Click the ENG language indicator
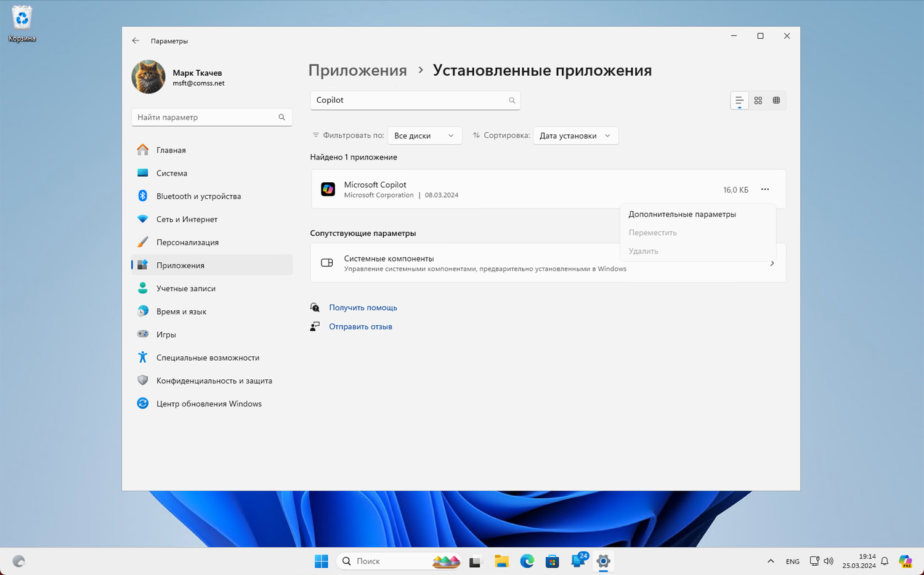Viewport: 924px width, 575px height. pos(793,561)
